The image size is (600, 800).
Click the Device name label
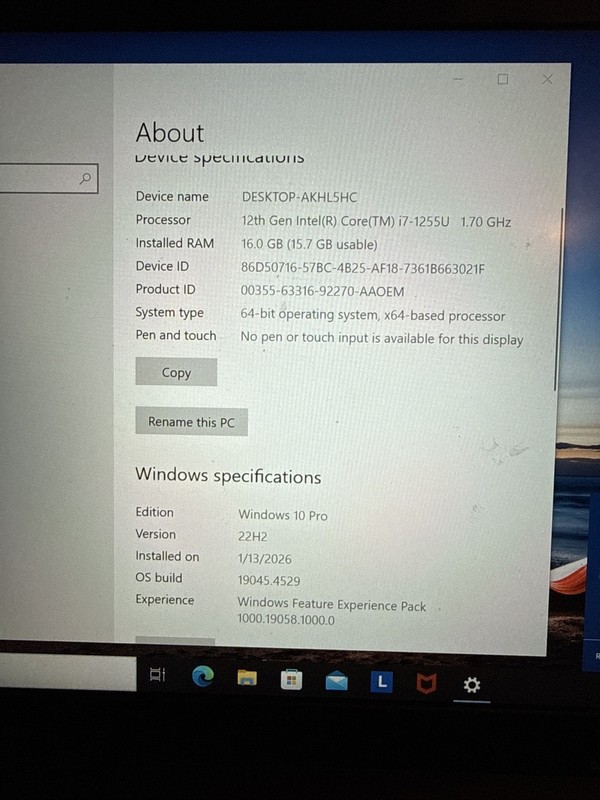click(x=172, y=196)
